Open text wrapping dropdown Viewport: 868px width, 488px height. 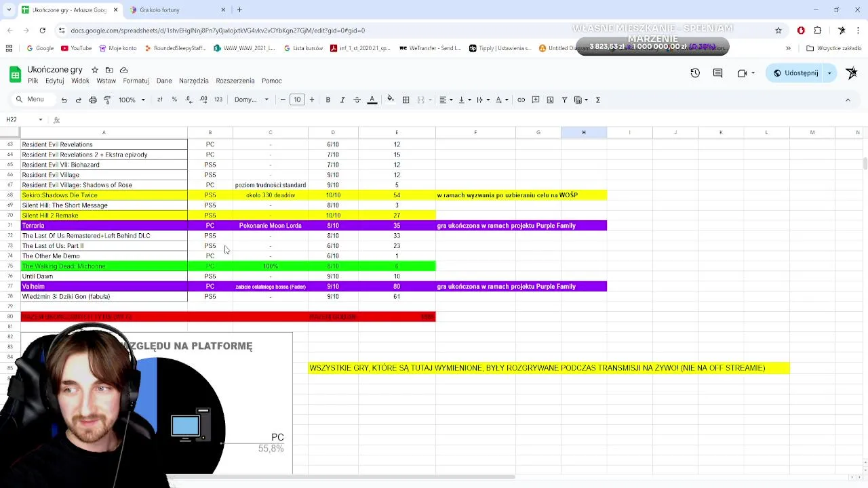point(483,100)
